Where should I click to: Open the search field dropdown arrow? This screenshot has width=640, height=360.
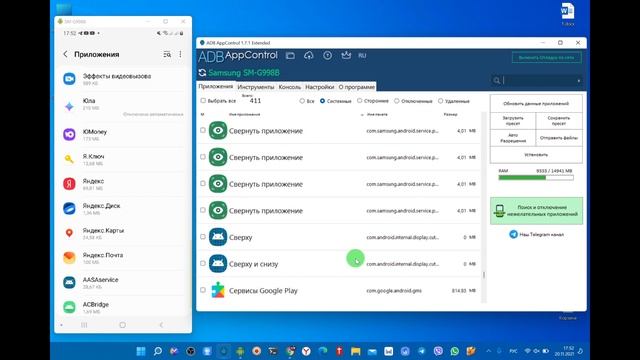tap(579, 81)
